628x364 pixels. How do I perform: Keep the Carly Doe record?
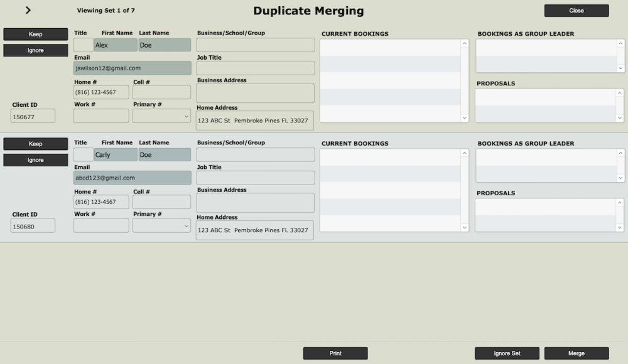[36, 144]
